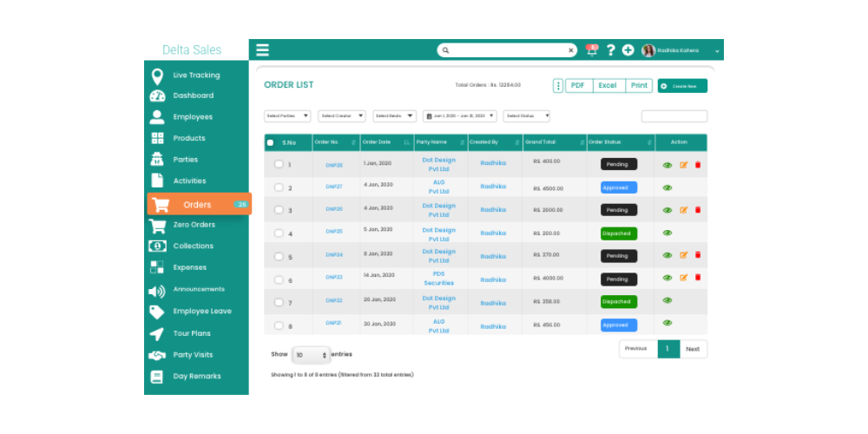
Task: Open the Select Parties dropdown
Action: (287, 116)
